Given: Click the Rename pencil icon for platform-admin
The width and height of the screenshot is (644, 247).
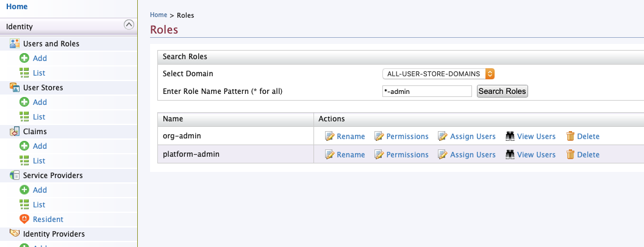Looking at the screenshot, I should (330, 154).
